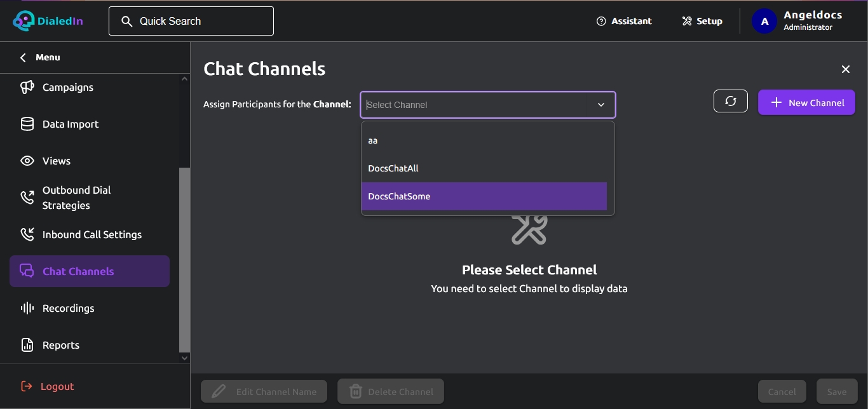Click the Logout door icon
Viewport: 868px width, 409px height.
[27, 386]
